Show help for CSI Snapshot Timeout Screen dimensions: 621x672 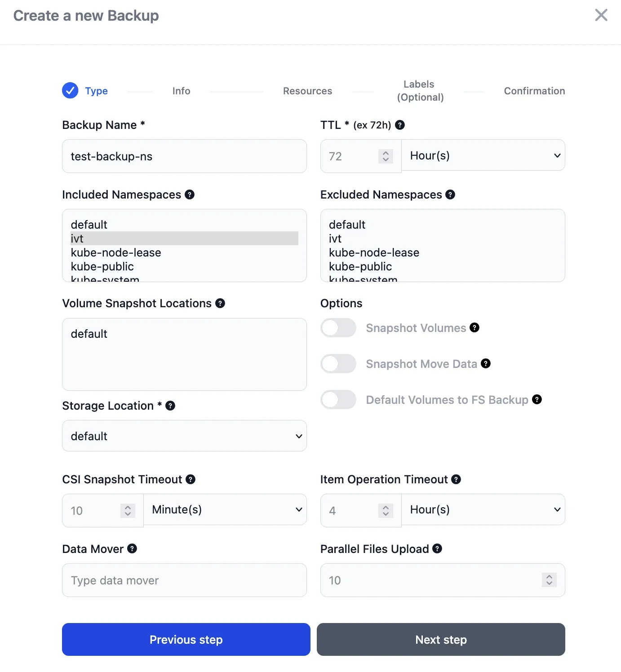click(x=191, y=479)
